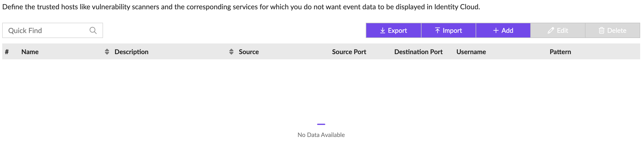Sort the table by Name using the arrows
644x152 pixels.
click(107, 52)
